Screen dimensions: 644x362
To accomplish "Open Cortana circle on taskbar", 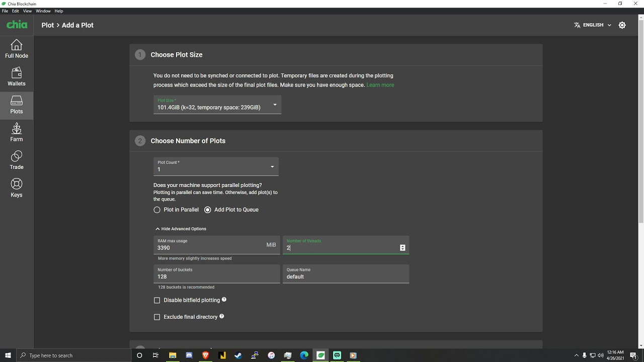I will coord(139,355).
